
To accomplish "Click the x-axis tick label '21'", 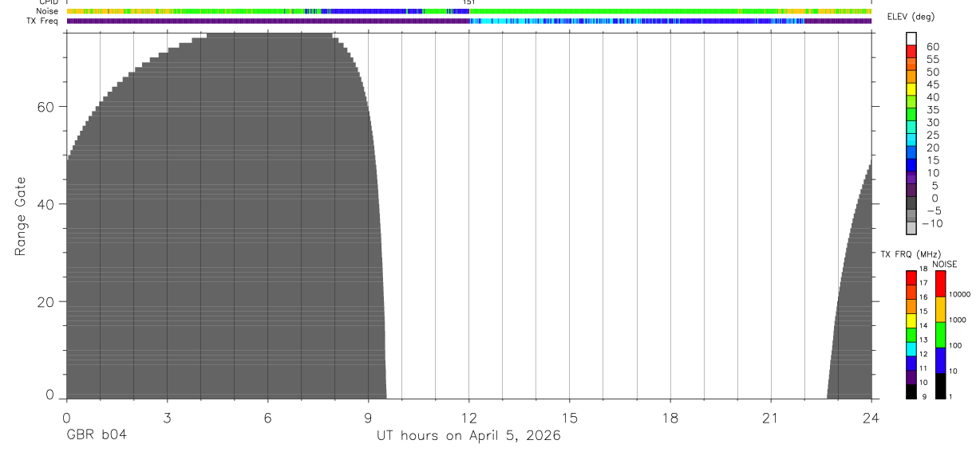I will point(771,418).
